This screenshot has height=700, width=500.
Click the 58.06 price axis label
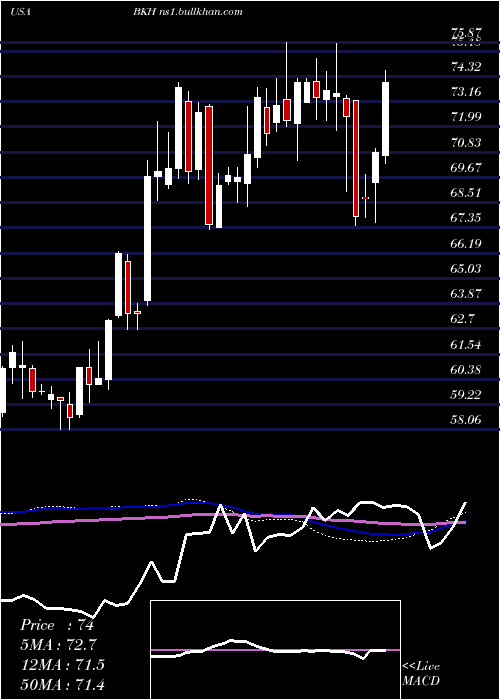466,420
